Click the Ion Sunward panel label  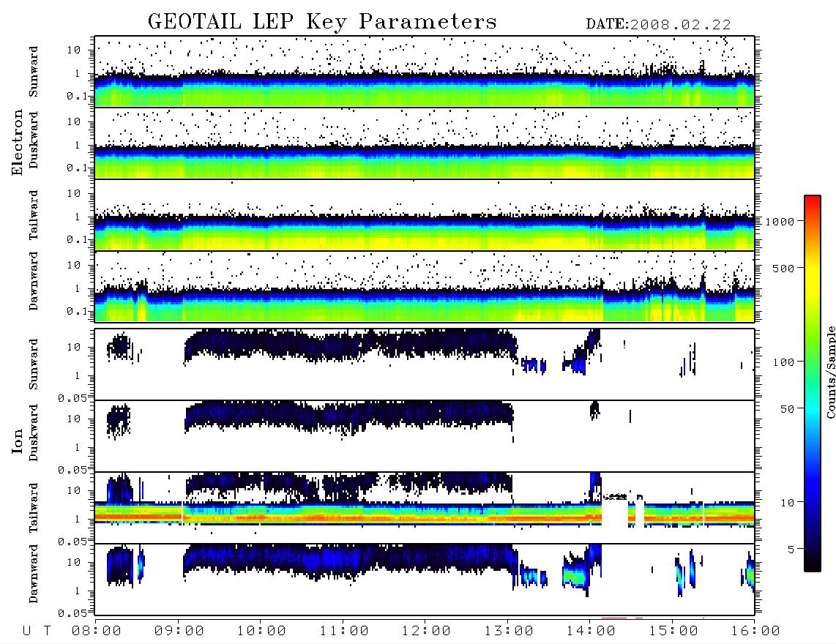coord(34,364)
